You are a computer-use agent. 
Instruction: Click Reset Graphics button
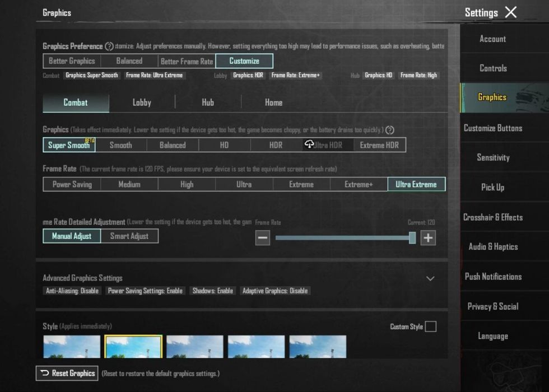67,373
